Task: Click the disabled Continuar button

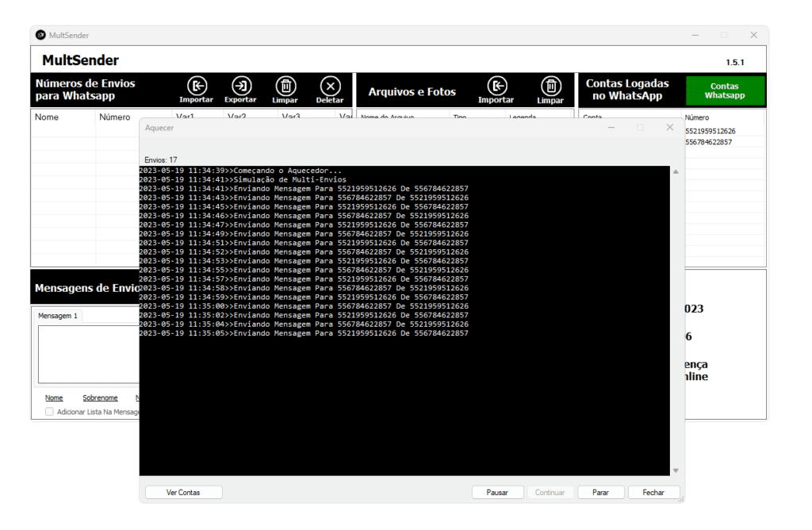Action: [x=550, y=492]
